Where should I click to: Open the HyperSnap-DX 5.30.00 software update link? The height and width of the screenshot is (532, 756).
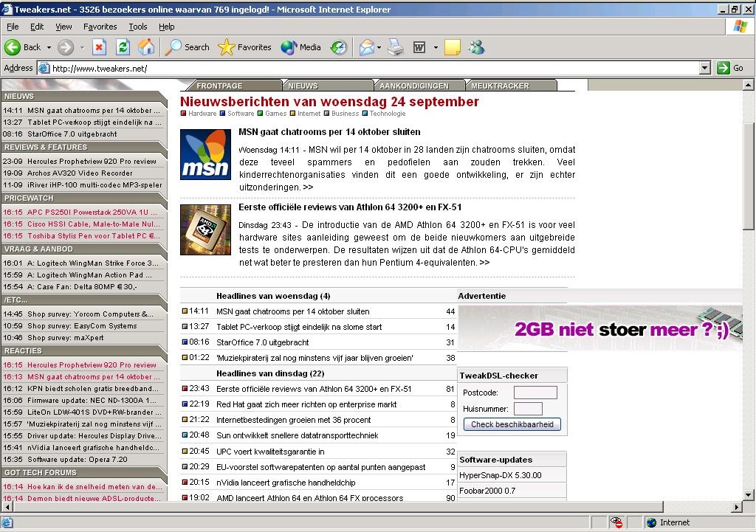click(x=501, y=475)
